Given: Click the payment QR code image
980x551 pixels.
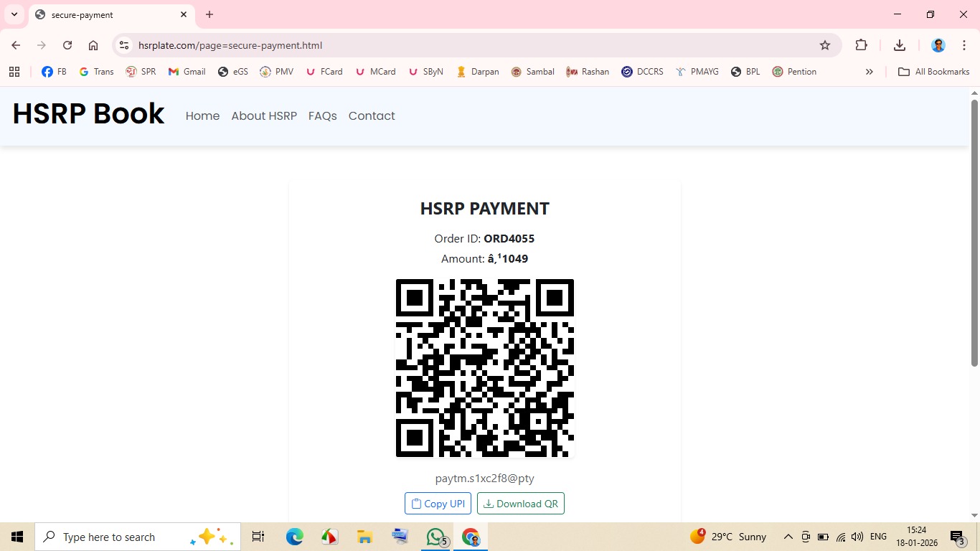Looking at the screenshot, I should click(485, 368).
